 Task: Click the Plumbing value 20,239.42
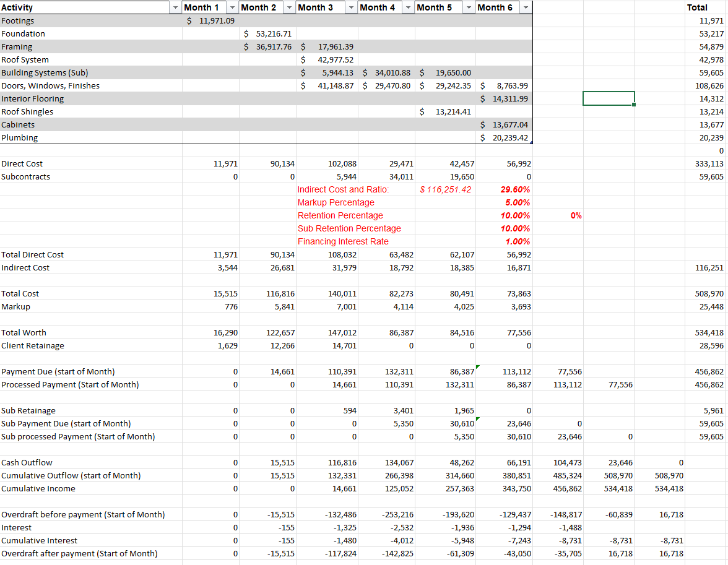point(504,137)
